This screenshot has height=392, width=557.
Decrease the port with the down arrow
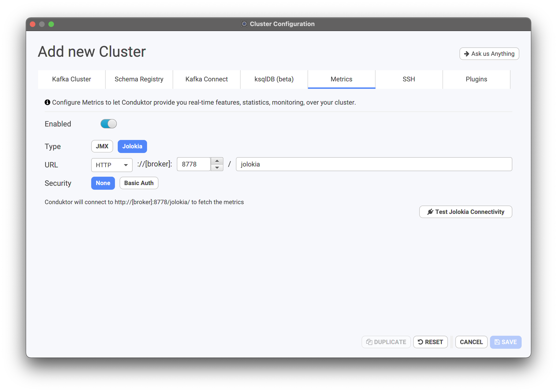click(x=217, y=167)
